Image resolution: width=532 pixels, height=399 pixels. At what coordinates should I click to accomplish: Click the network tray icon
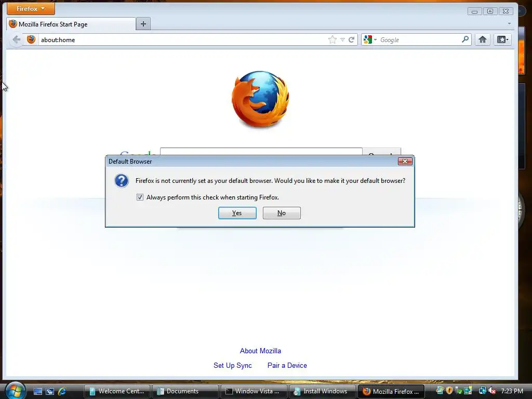tap(482, 391)
